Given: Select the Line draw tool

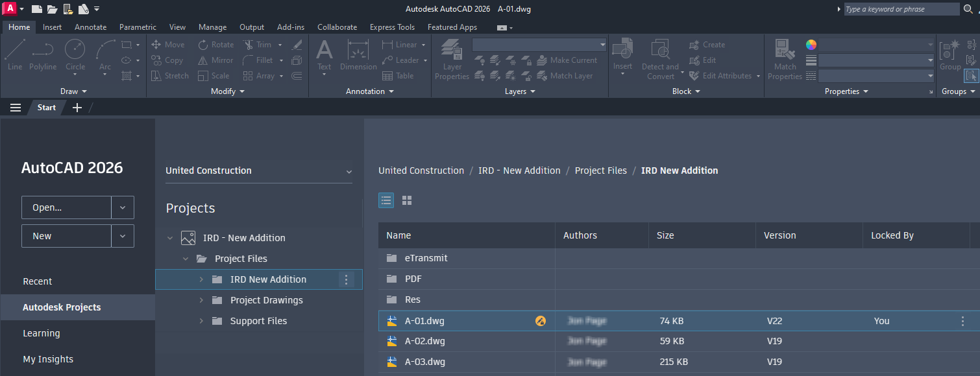Looking at the screenshot, I should coord(14,54).
